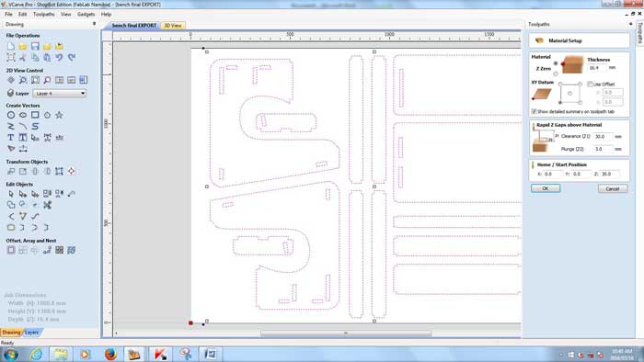Image resolution: width=644 pixels, height=362 pixels.
Task: Save the current job with floppy icon
Action: [x=35, y=46]
